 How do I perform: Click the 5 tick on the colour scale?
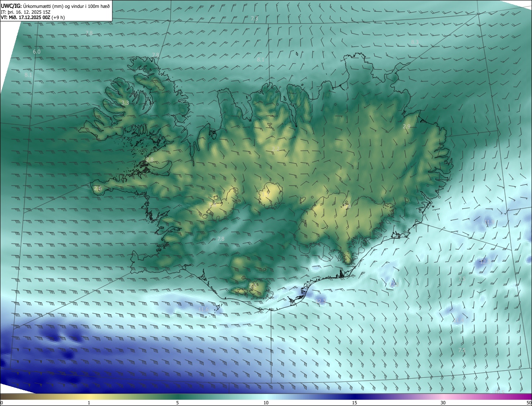177,403
